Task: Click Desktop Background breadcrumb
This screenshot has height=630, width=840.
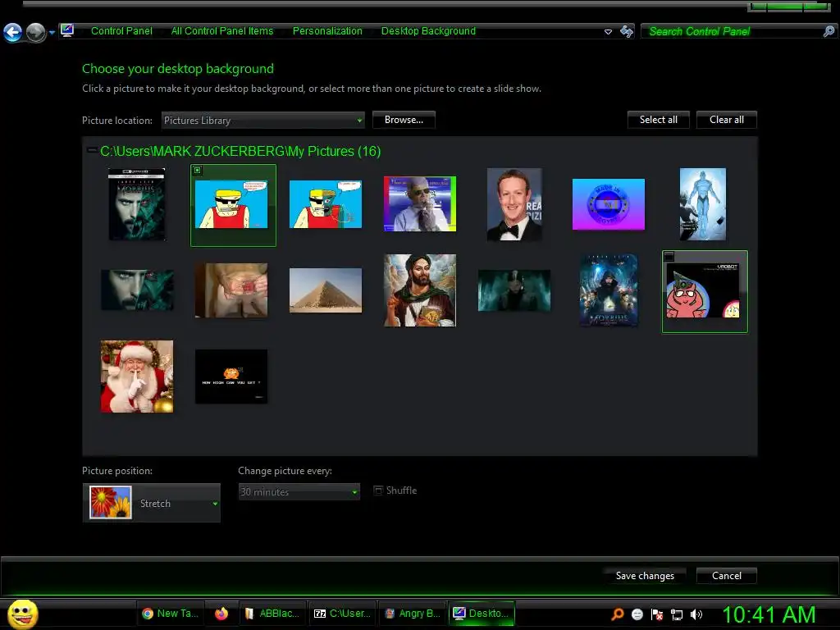Action: coord(428,31)
